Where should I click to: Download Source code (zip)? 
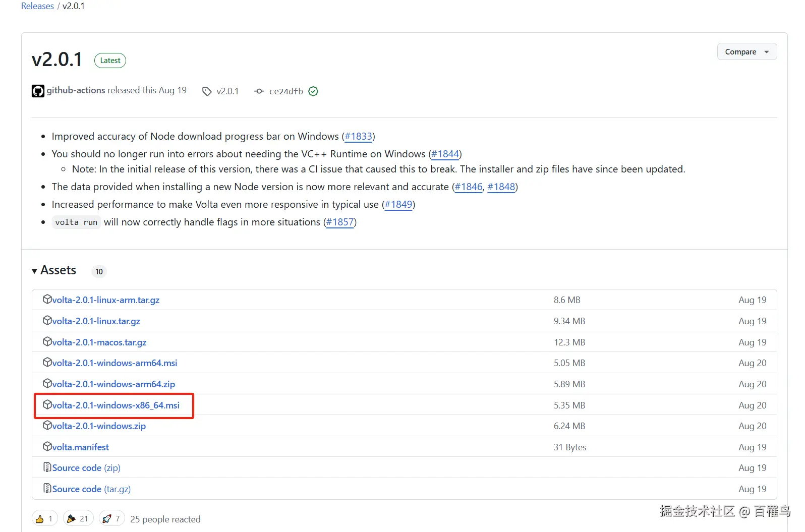86,468
